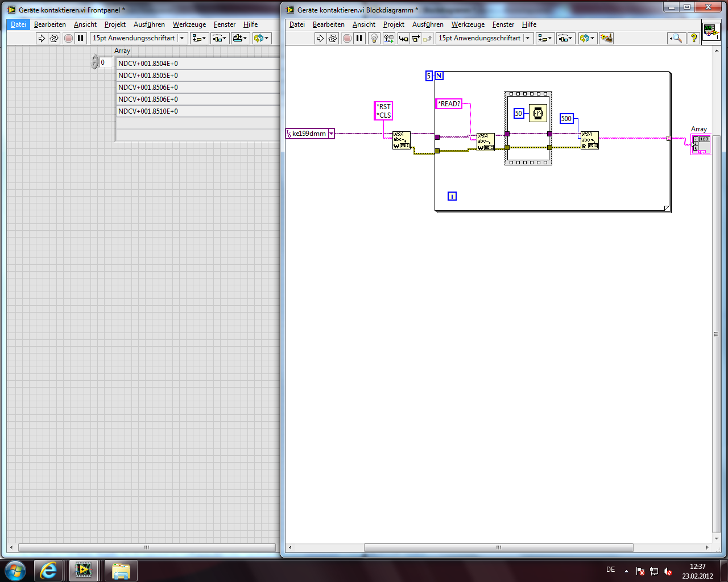Screen dimensions: 728x582
Task: Open Align Objects dropdown in front panel
Action: click(x=200, y=38)
